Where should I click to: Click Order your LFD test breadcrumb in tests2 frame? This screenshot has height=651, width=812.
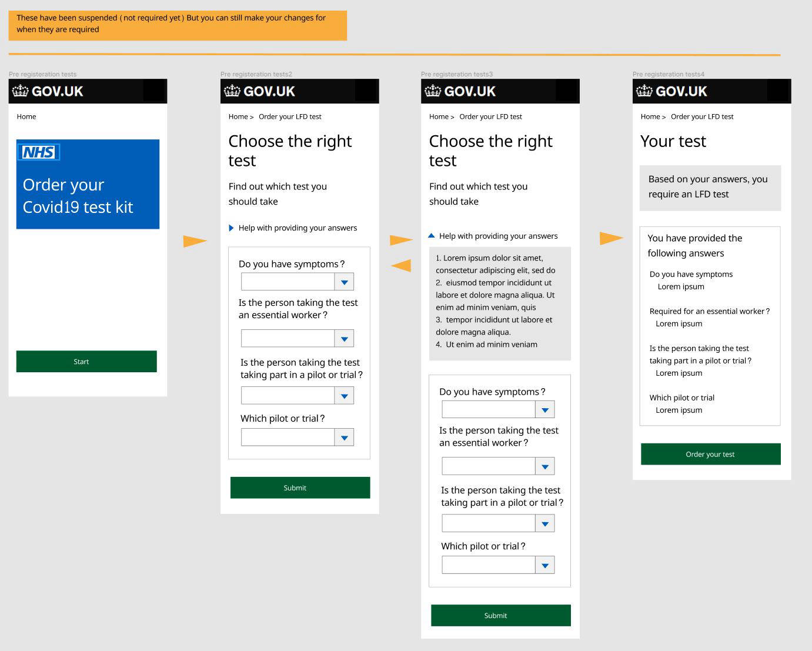click(290, 116)
